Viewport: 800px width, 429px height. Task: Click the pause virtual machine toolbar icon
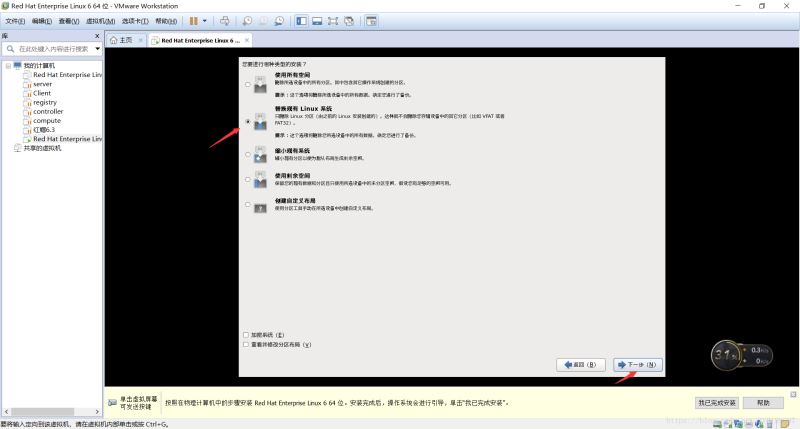point(193,20)
